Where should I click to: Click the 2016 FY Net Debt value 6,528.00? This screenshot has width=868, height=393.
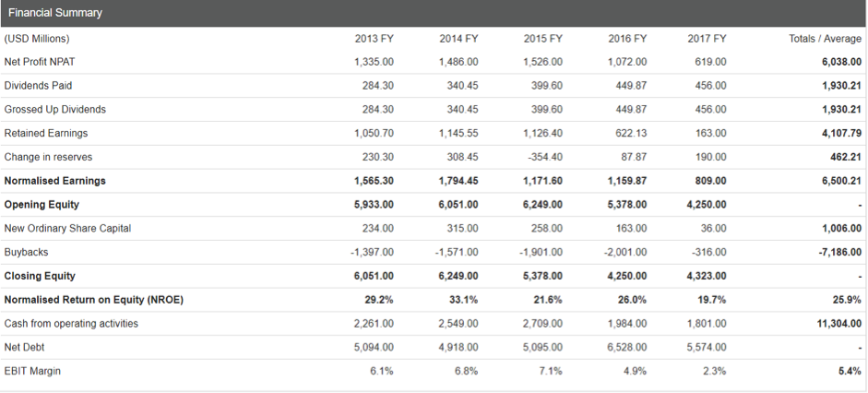coord(627,347)
